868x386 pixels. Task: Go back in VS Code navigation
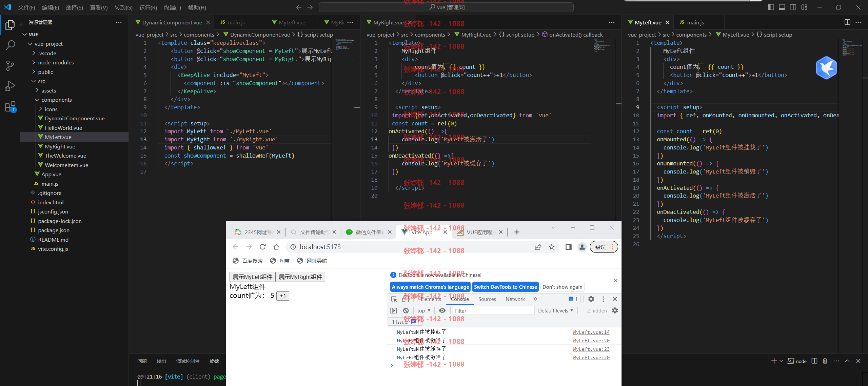(299, 7)
